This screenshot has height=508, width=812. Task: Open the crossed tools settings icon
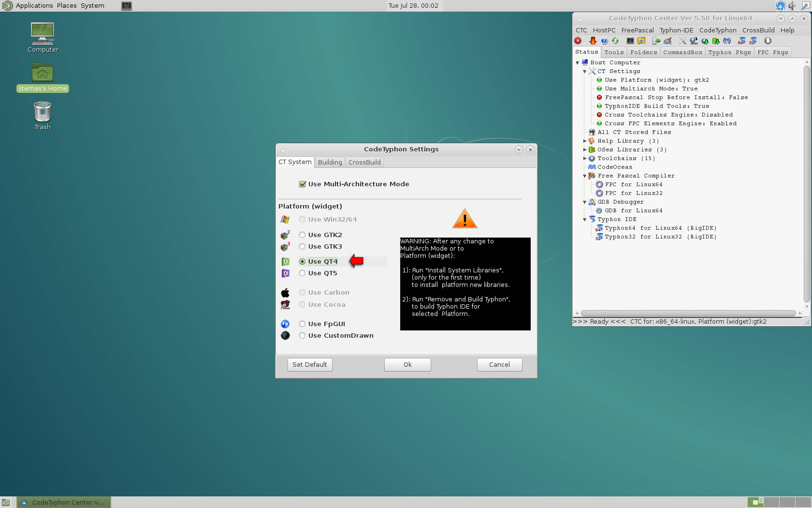682,41
